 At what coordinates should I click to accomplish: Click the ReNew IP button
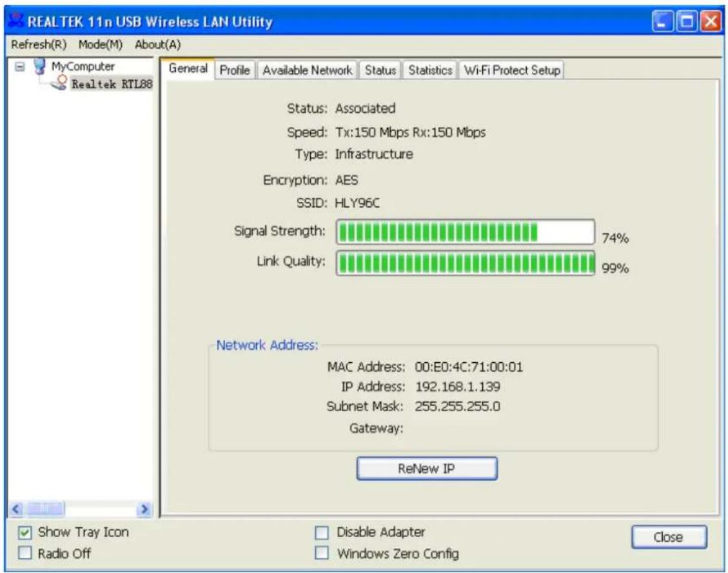pyautogui.click(x=427, y=469)
